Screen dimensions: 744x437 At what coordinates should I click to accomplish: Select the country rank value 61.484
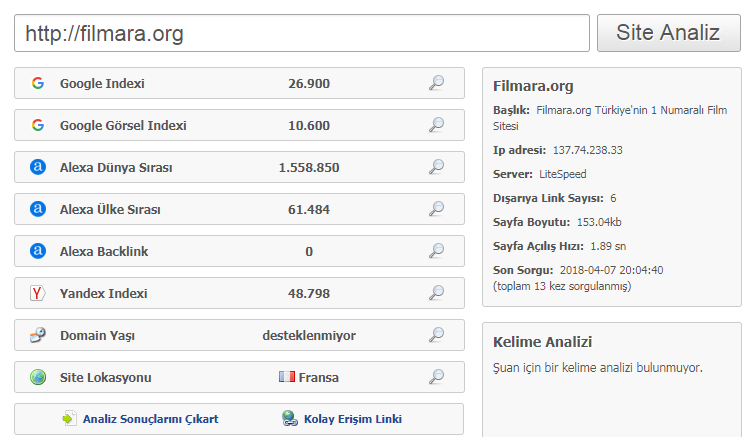click(x=309, y=209)
